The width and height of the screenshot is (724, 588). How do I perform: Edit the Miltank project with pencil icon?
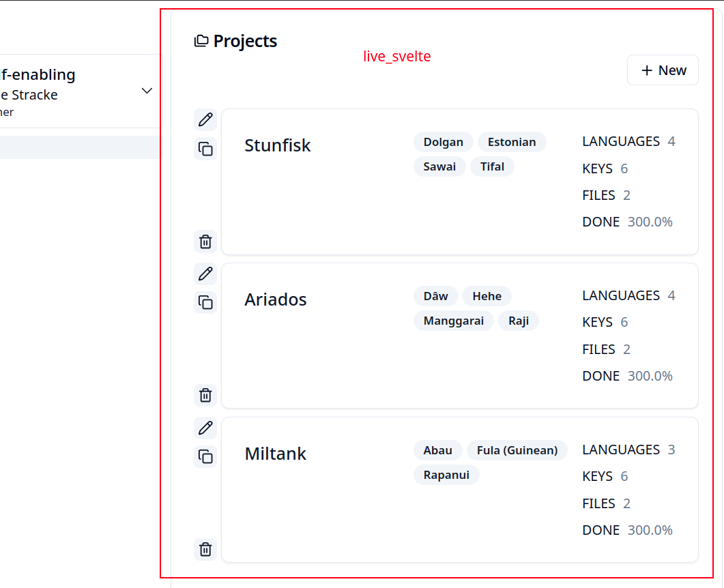[205, 428]
